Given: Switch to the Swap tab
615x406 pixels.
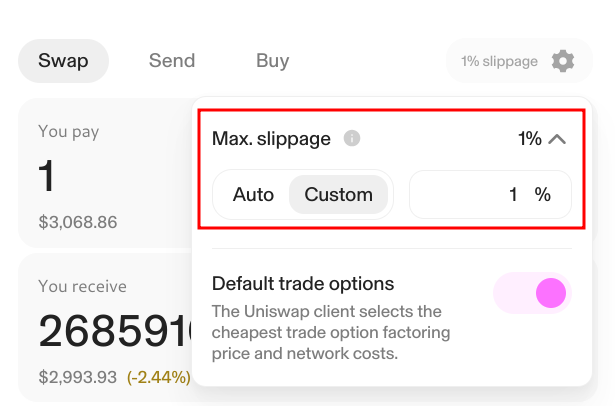Looking at the screenshot, I should [63, 61].
